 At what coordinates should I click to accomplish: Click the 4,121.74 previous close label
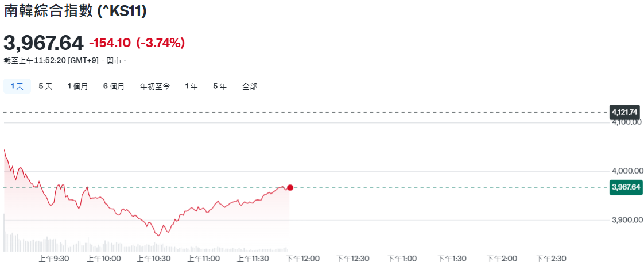(625, 112)
